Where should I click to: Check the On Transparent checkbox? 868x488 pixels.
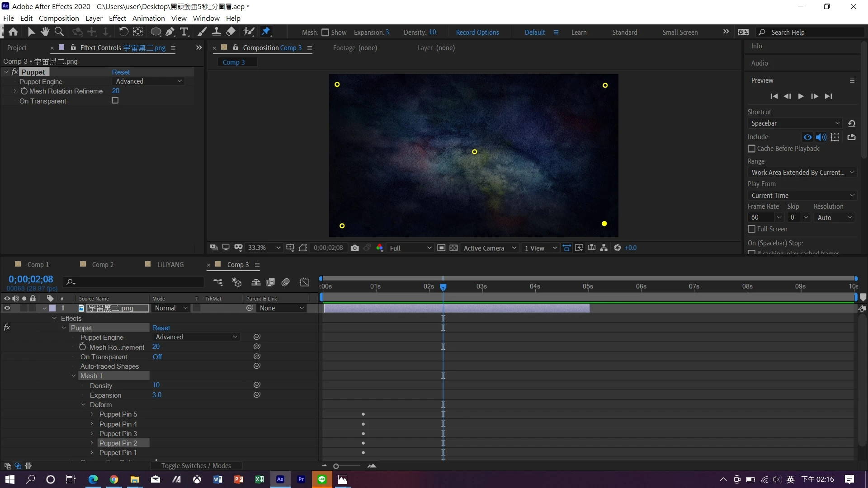(x=115, y=101)
